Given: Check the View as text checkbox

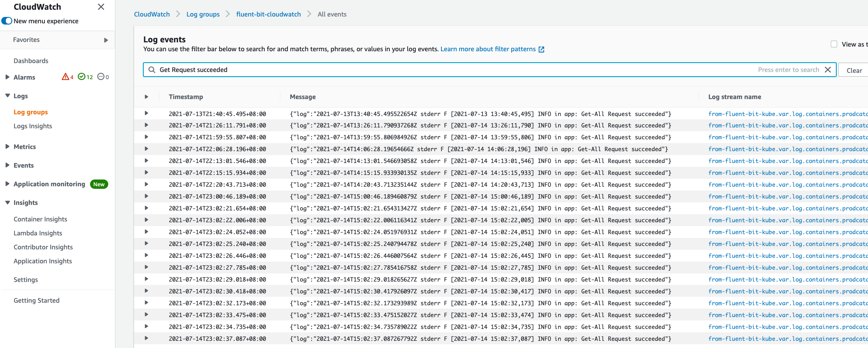Looking at the screenshot, I should [x=834, y=44].
